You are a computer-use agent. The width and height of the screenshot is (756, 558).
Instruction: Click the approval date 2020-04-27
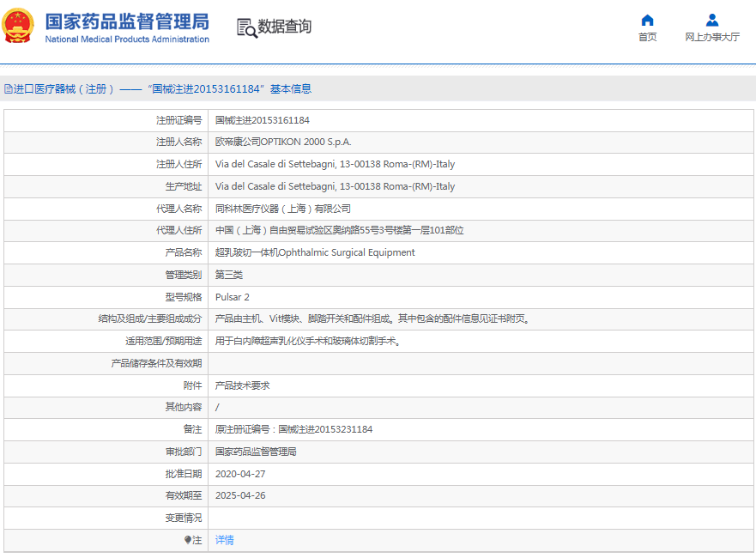[239, 474]
